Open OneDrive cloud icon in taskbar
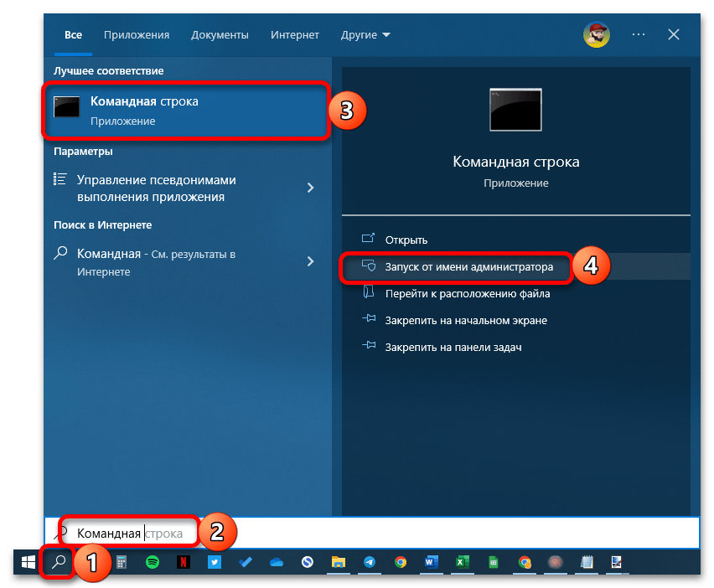 coord(277,562)
